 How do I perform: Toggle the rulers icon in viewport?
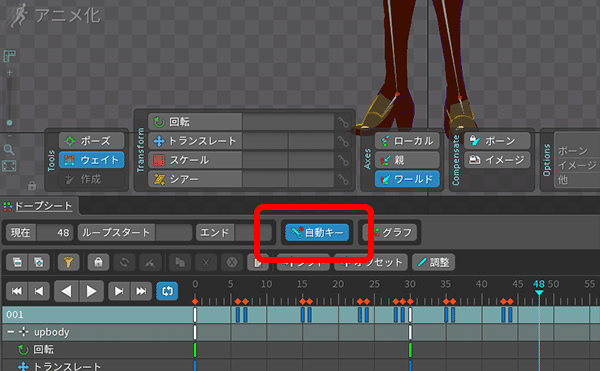[9, 56]
